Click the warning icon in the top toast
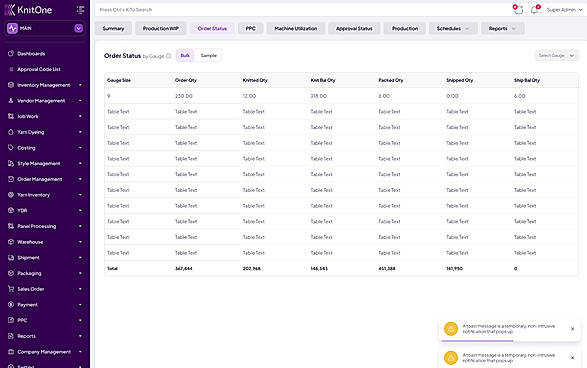Viewport: 587px width, 368px height. click(x=451, y=329)
